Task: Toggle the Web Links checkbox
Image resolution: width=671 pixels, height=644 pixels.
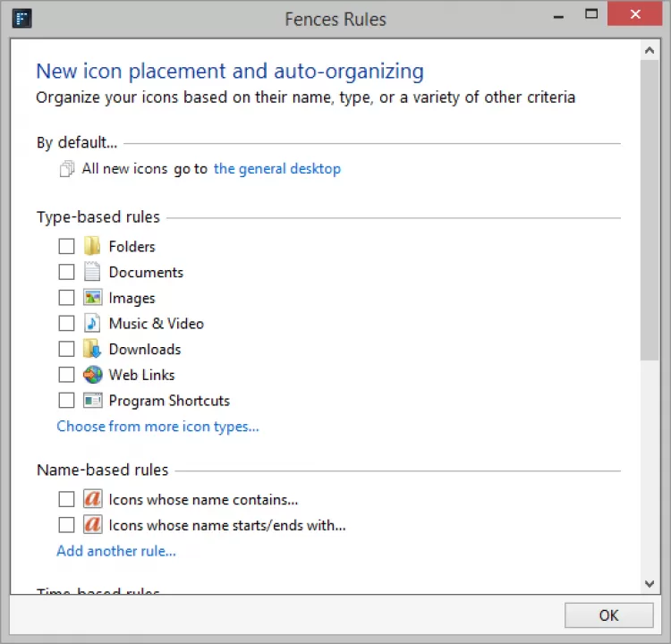Action: 66,375
